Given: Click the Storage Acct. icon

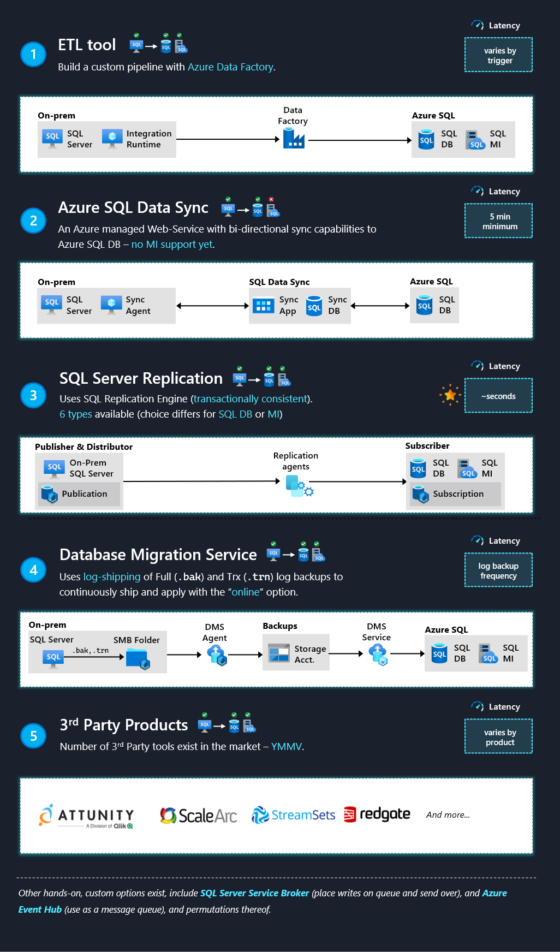Looking at the screenshot, I should coord(279,653).
